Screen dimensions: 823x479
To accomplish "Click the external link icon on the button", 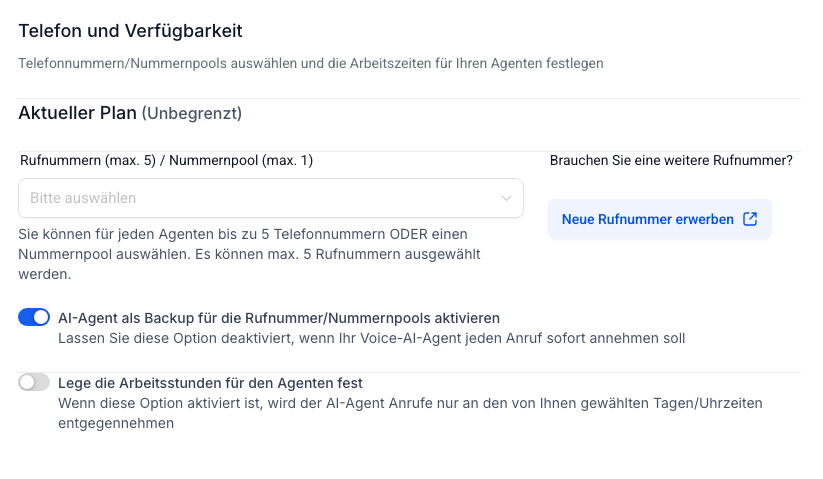I will (750, 219).
